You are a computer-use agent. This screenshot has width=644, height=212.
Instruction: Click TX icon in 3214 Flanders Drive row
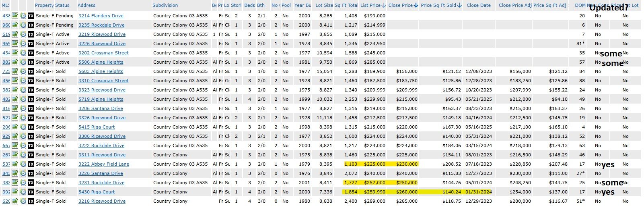click(31, 16)
